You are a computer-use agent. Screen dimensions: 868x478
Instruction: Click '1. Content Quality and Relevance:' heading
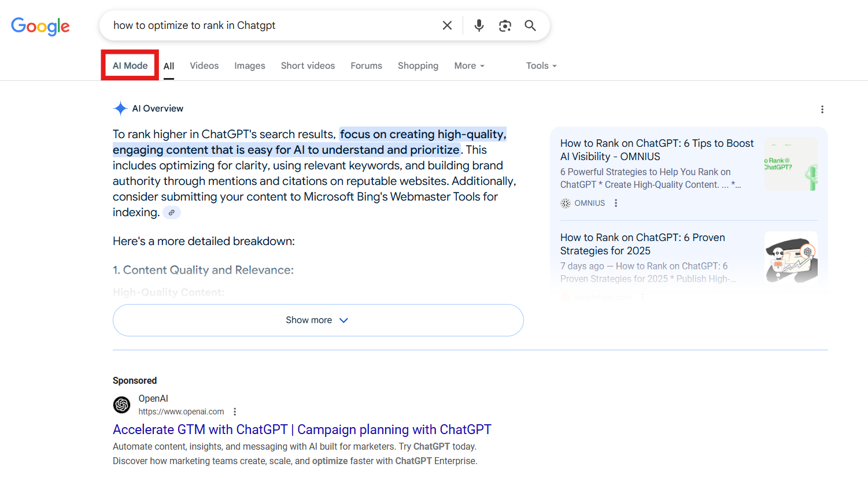(203, 270)
